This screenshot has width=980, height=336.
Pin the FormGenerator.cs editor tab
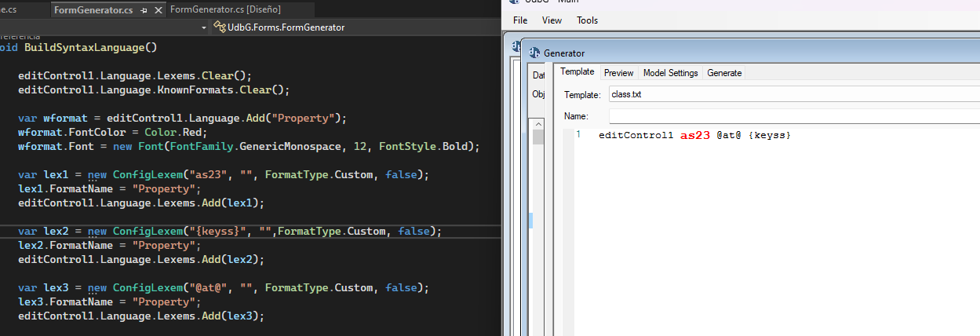point(143,10)
